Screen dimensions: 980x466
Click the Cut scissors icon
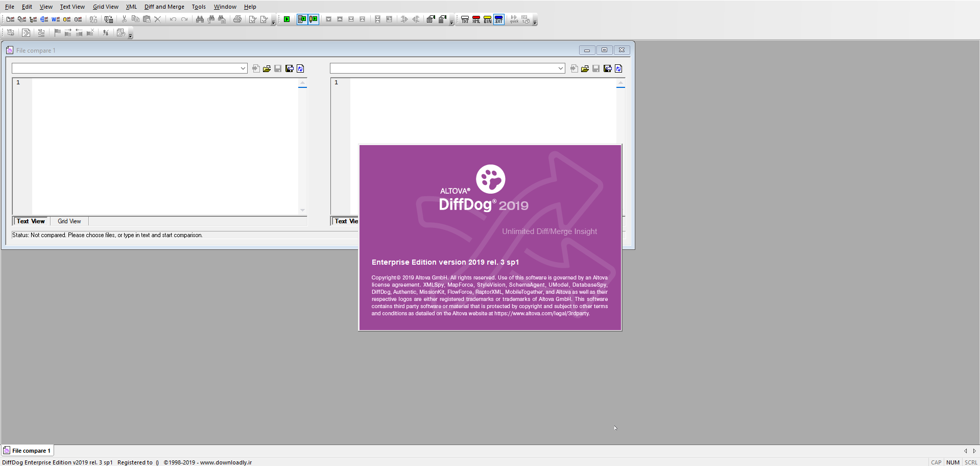click(124, 19)
